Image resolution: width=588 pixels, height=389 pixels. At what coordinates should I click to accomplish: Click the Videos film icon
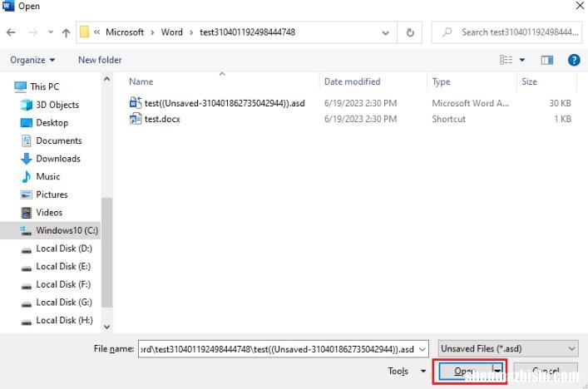pyautogui.click(x=27, y=213)
